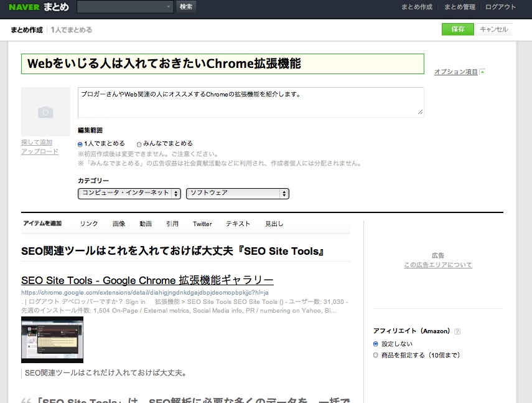Focus the title field Webをいじる人は入れておきたいChrome拡張機能
Screen dimensions: 532x403
[223, 64]
